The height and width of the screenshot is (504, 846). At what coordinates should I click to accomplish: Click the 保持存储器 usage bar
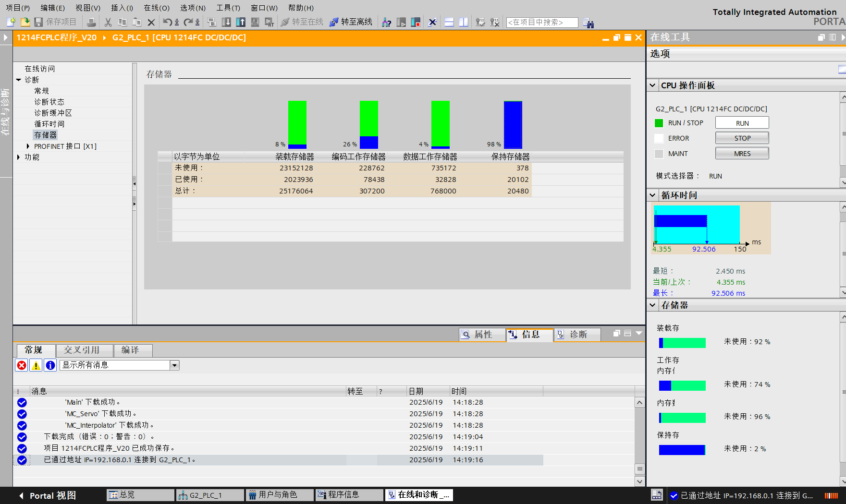(x=513, y=124)
